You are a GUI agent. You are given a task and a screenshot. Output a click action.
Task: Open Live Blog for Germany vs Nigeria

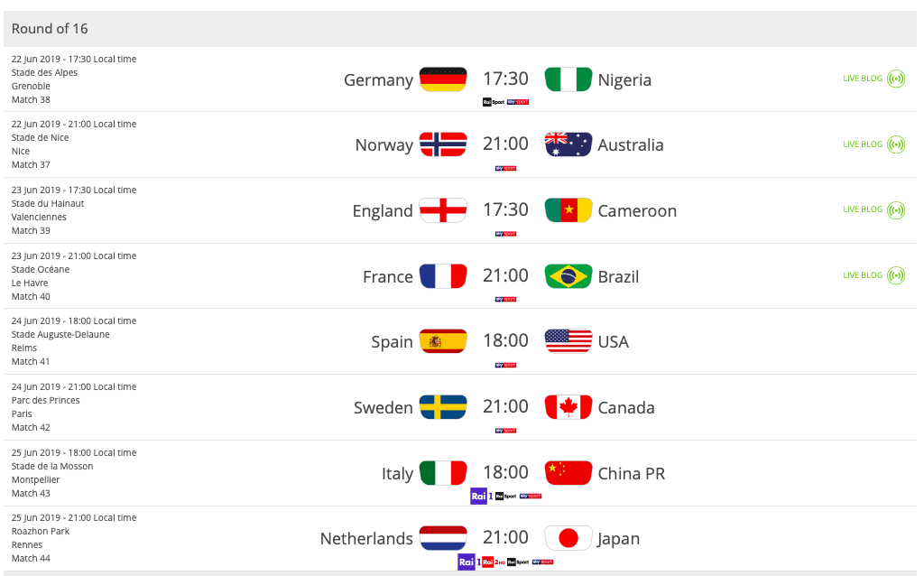873,79
